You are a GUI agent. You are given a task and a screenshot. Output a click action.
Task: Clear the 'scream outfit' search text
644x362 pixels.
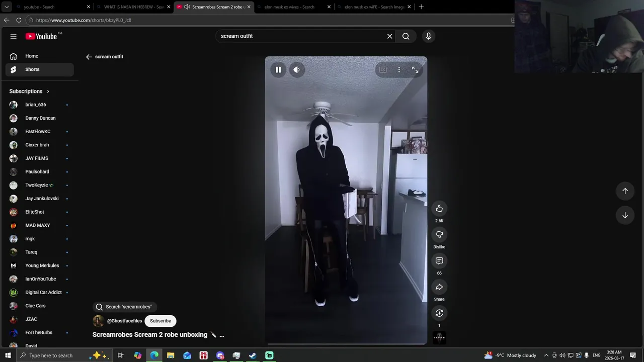[x=389, y=36]
